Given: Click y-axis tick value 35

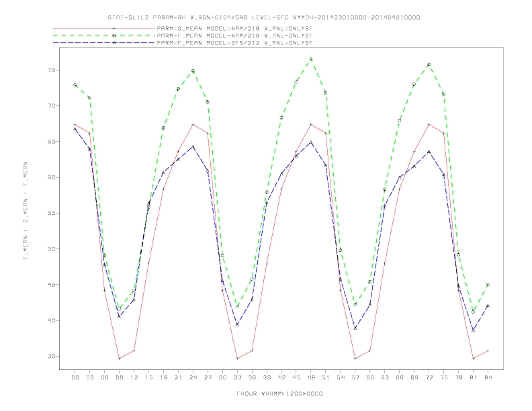Looking at the screenshot, I should tap(52, 356).
